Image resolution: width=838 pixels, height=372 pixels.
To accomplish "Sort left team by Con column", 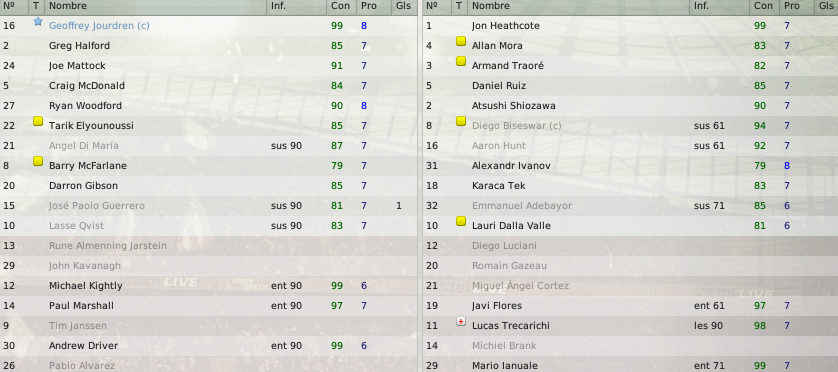I will pyautogui.click(x=340, y=6).
